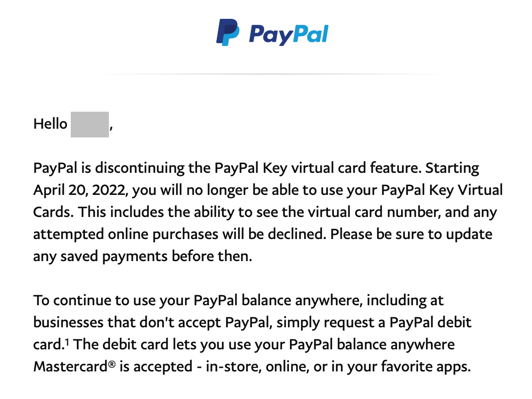532x399 pixels.
Task: Click the date 'April 20, 2022'
Action: coord(80,190)
